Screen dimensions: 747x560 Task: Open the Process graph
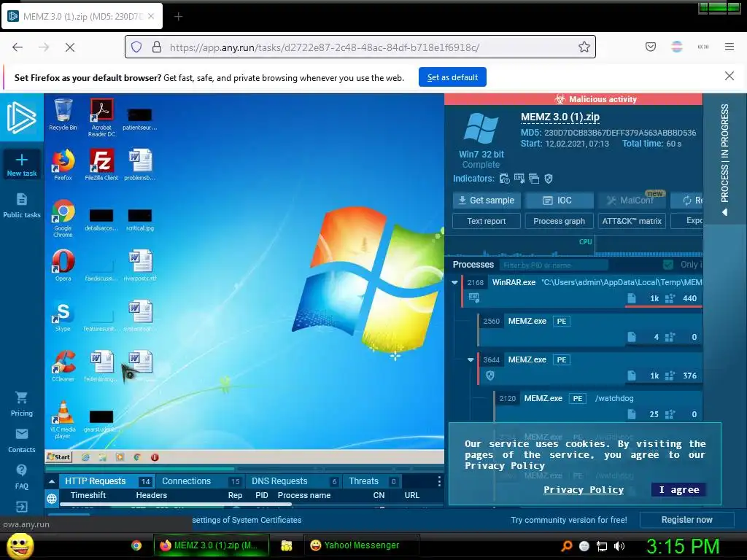[x=560, y=221]
